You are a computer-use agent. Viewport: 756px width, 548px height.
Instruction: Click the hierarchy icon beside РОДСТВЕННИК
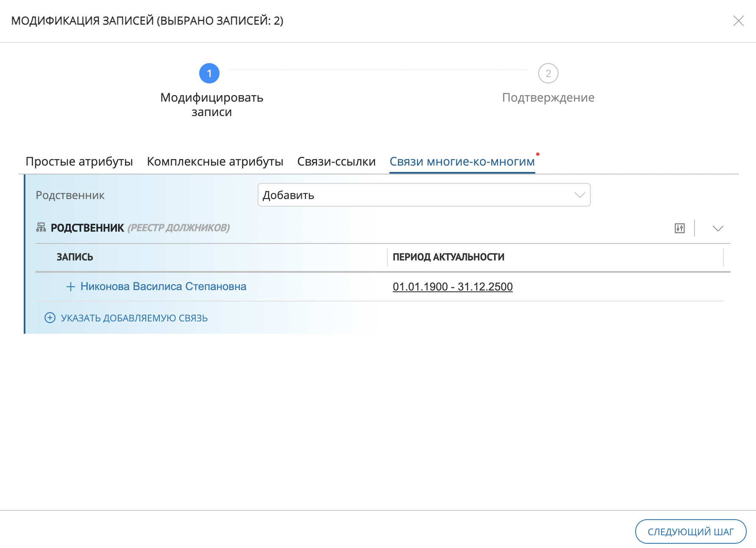[x=41, y=227]
